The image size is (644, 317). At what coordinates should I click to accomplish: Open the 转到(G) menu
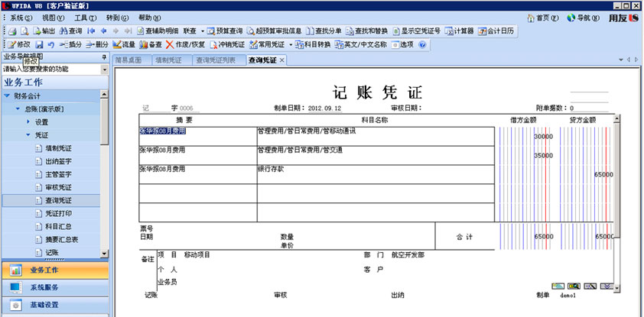pyautogui.click(x=118, y=18)
